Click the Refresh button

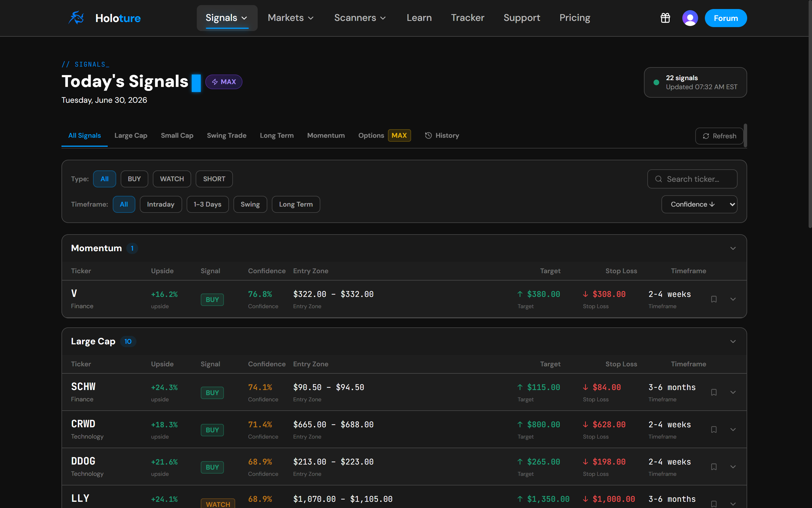coord(719,136)
